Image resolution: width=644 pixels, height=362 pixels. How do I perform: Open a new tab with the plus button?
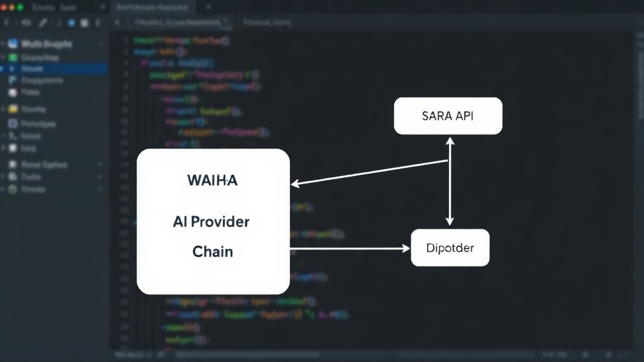pos(208,7)
